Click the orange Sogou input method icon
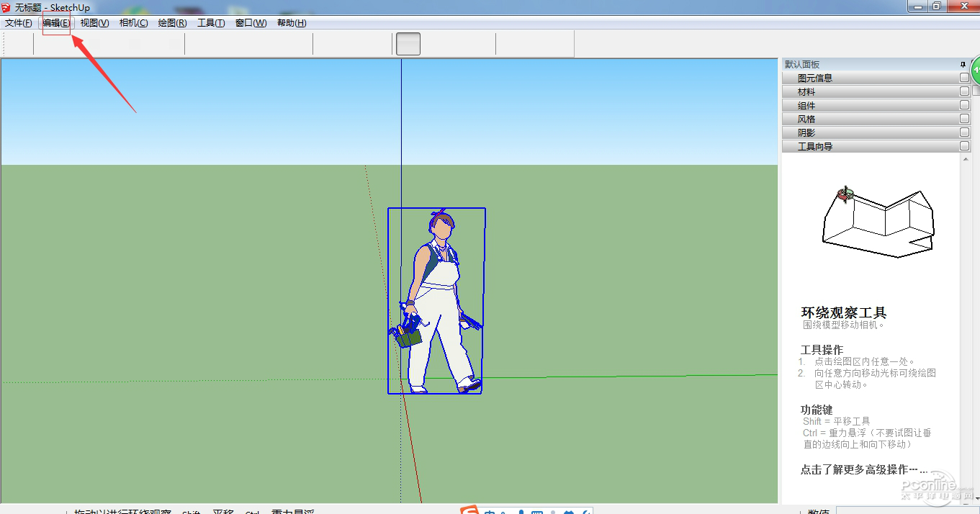The width and height of the screenshot is (980, 514). click(469, 510)
